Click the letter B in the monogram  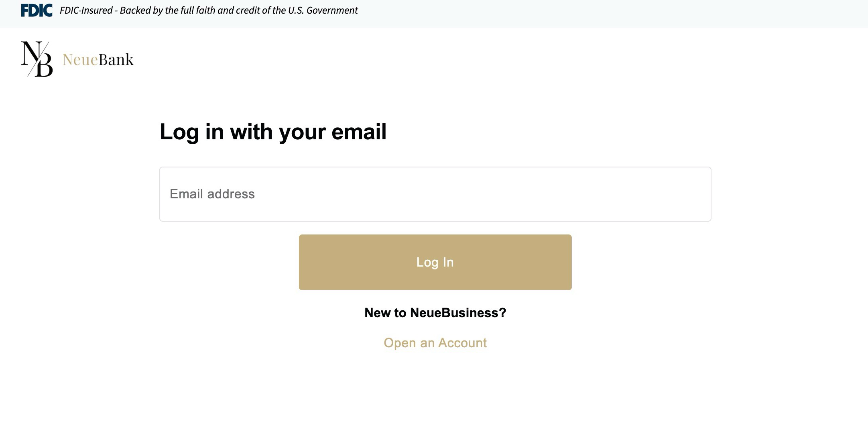click(x=45, y=66)
